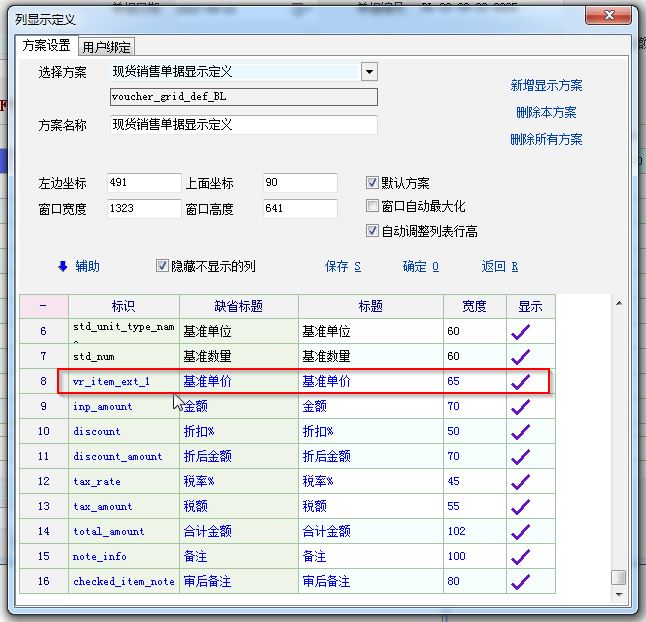Viewport: 646px width, 622px height.
Task: Click the minus header cell in grid
Action: click(43, 306)
